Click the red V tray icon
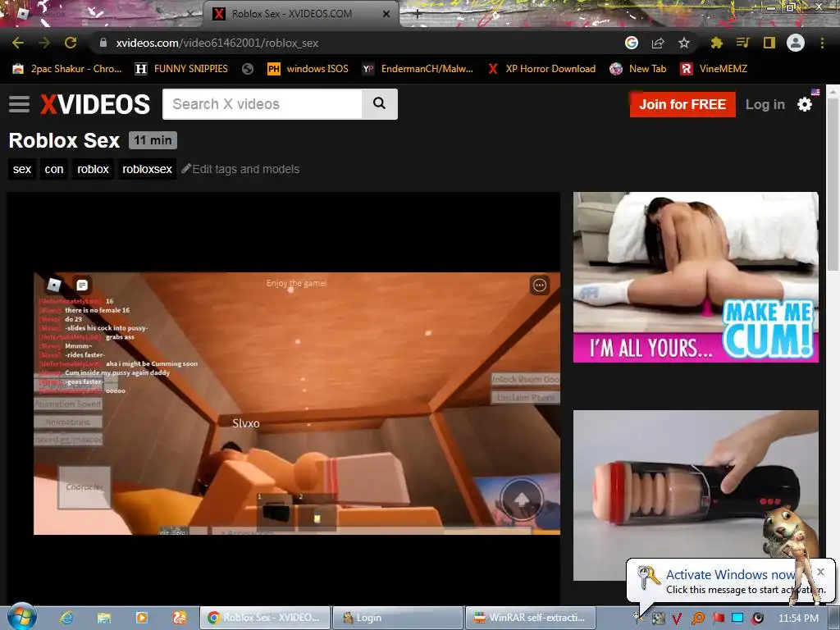 coord(677,619)
